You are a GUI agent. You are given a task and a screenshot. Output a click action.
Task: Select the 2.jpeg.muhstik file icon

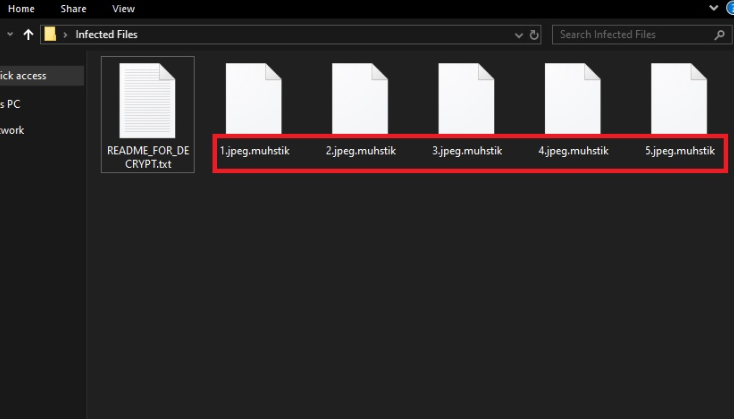360,98
